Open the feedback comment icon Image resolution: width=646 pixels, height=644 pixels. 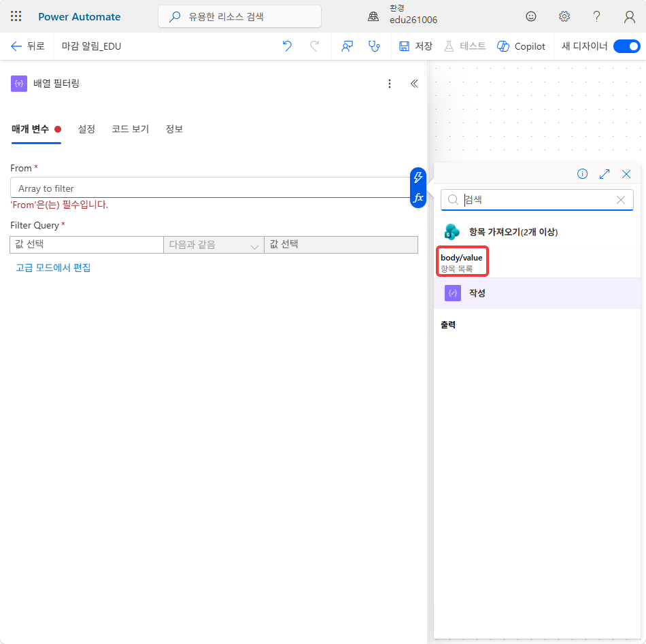coord(347,46)
